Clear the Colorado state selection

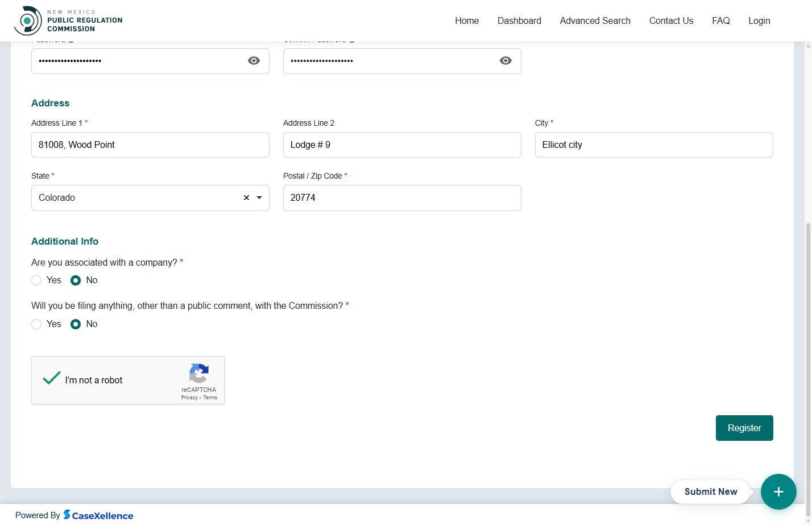(x=246, y=197)
